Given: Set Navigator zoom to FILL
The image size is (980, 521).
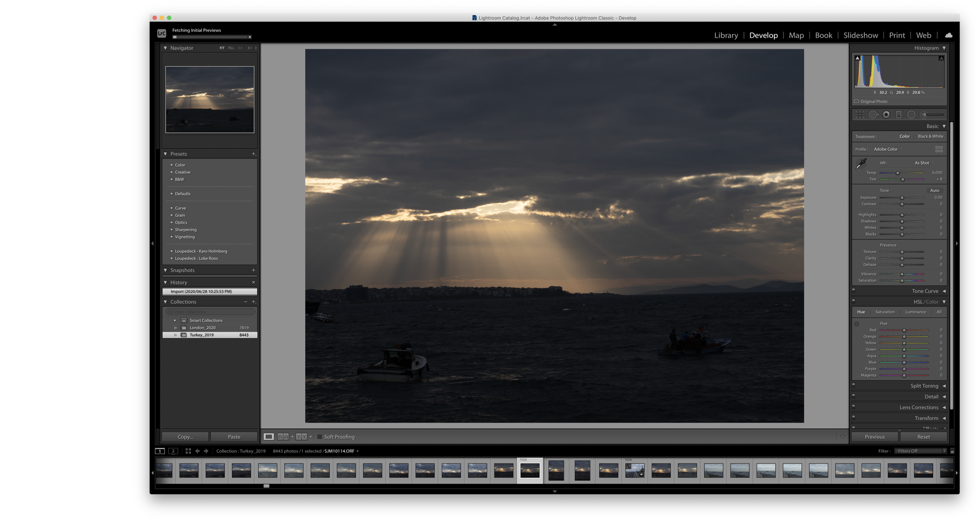Looking at the screenshot, I should pos(231,48).
